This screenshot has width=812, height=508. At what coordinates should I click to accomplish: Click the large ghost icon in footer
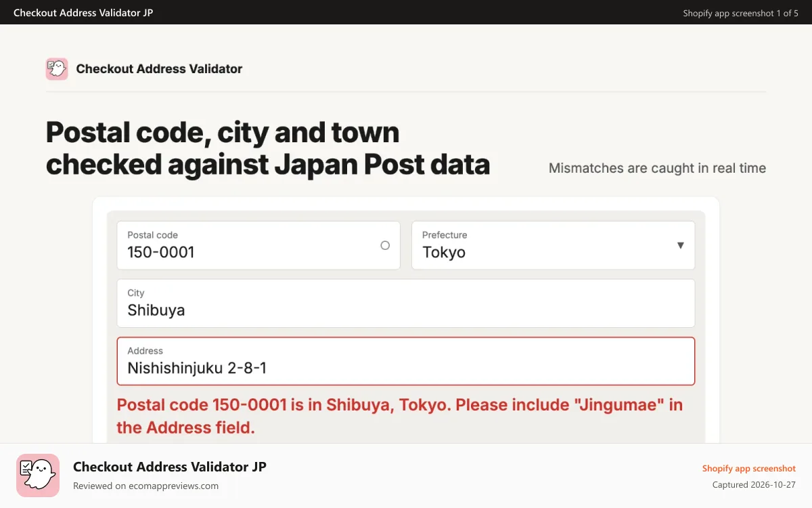38,475
